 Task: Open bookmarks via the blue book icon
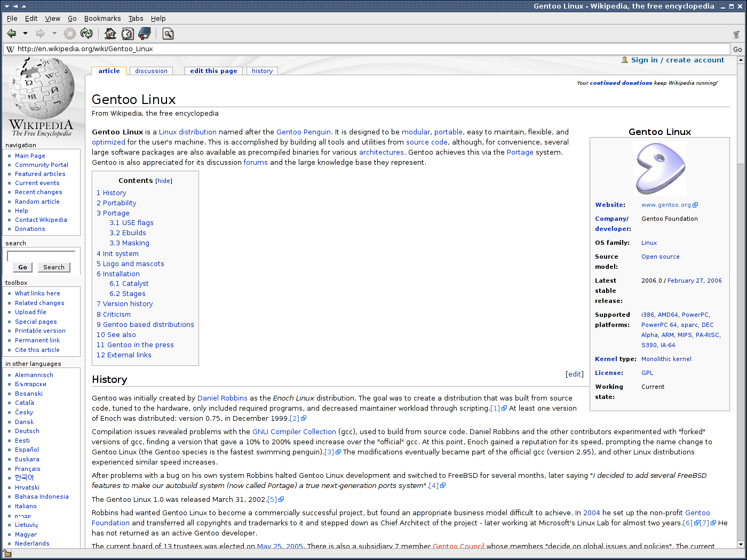(x=144, y=34)
